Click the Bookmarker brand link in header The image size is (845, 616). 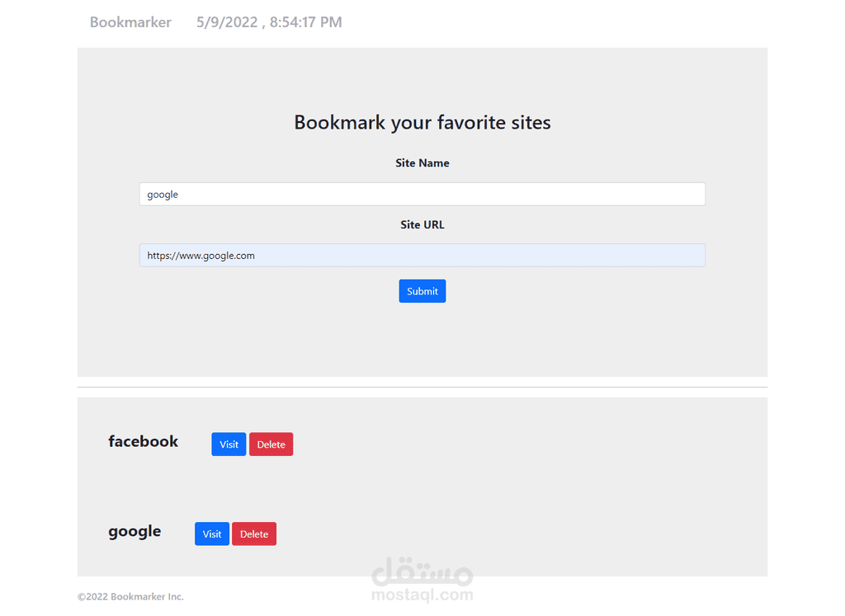(130, 22)
